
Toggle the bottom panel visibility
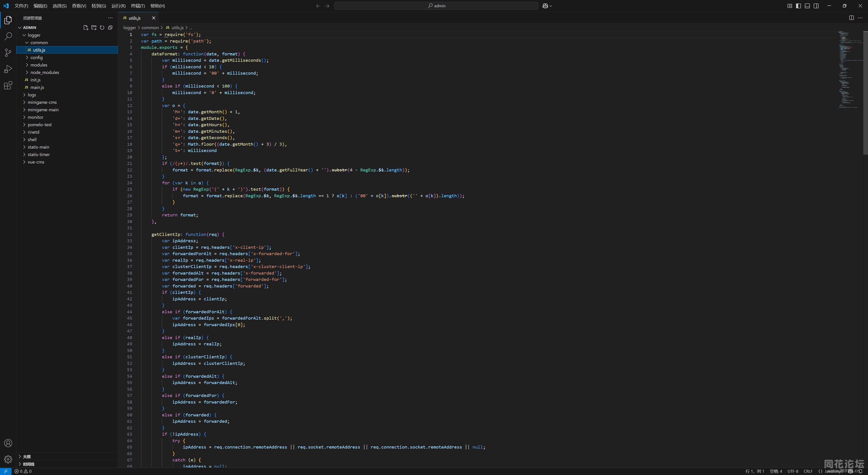point(807,6)
